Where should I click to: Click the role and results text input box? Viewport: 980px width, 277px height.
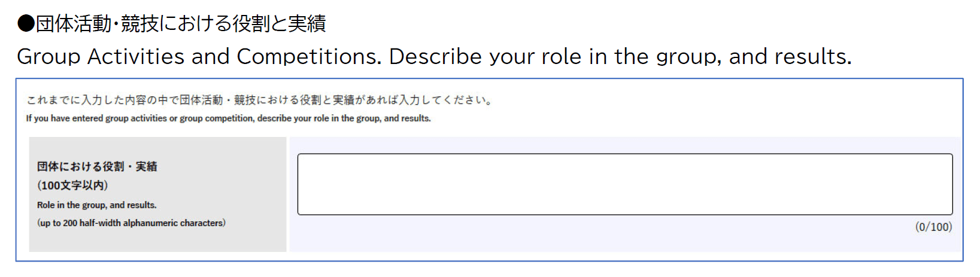[x=624, y=184]
